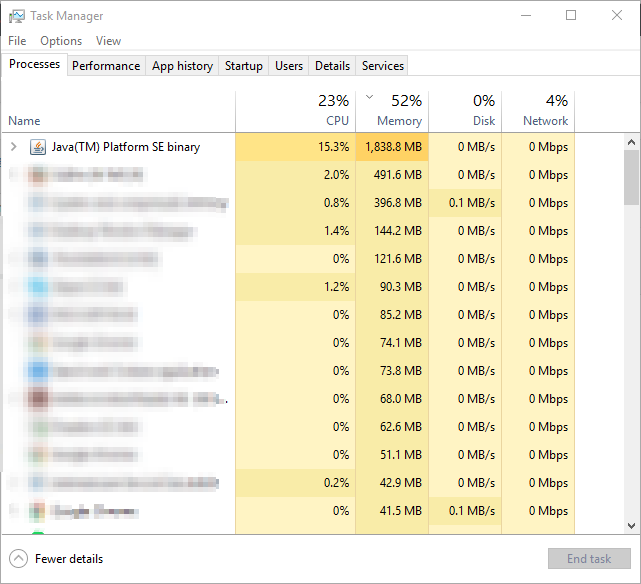Switch to the Performance tab
The width and height of the screenshot is (641, 584).
coord(106,66)
